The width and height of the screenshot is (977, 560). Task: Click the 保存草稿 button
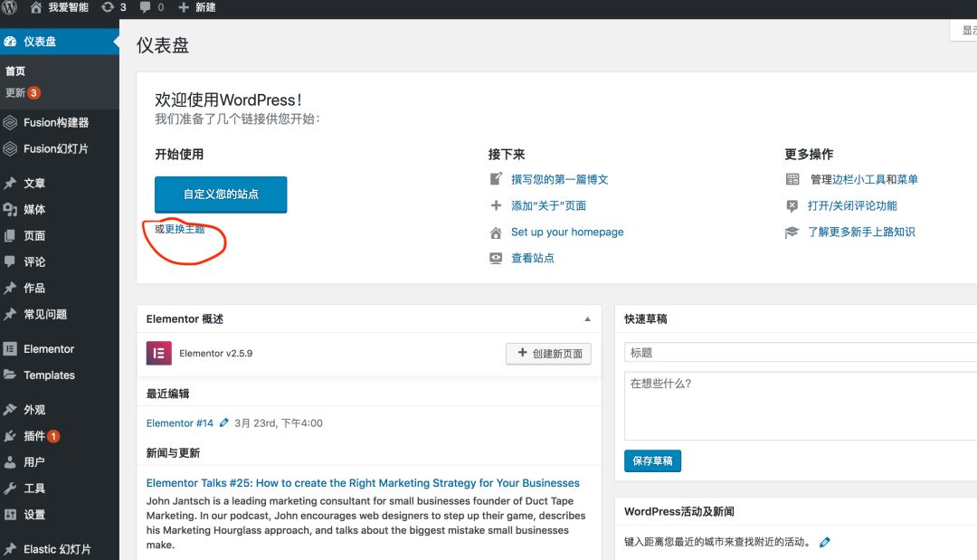(652, 461)
